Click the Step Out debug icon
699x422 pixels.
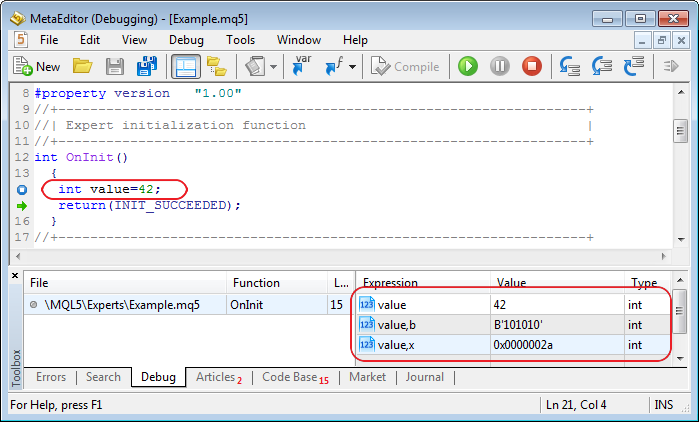(633, 66)
